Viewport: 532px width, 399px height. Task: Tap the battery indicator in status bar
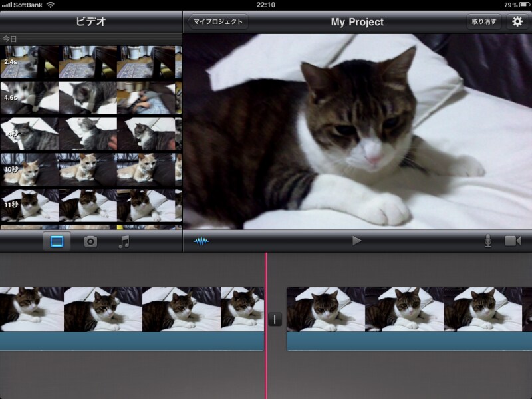522,5
